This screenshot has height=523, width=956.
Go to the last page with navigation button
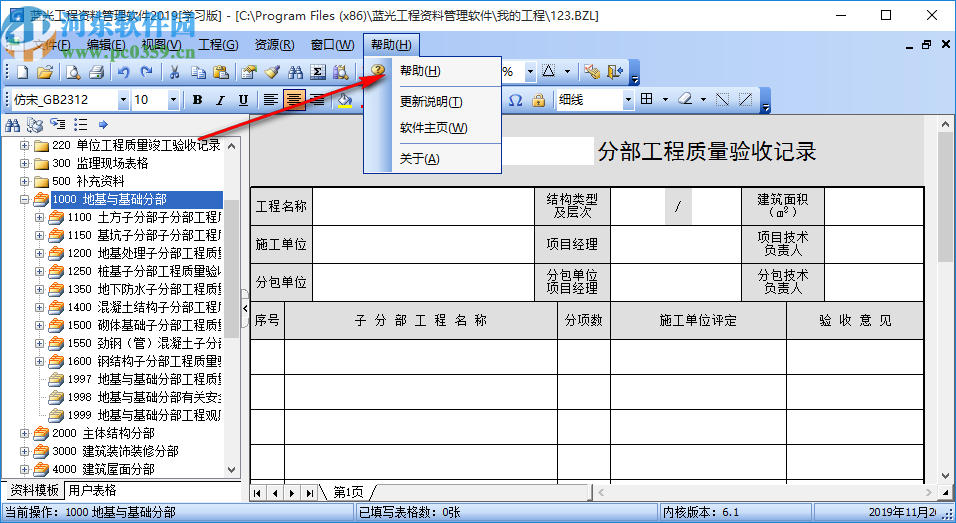click(x=310, y=493)
